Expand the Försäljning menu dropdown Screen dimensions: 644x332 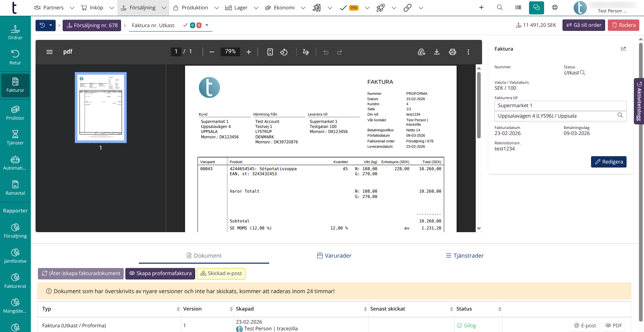164,8
